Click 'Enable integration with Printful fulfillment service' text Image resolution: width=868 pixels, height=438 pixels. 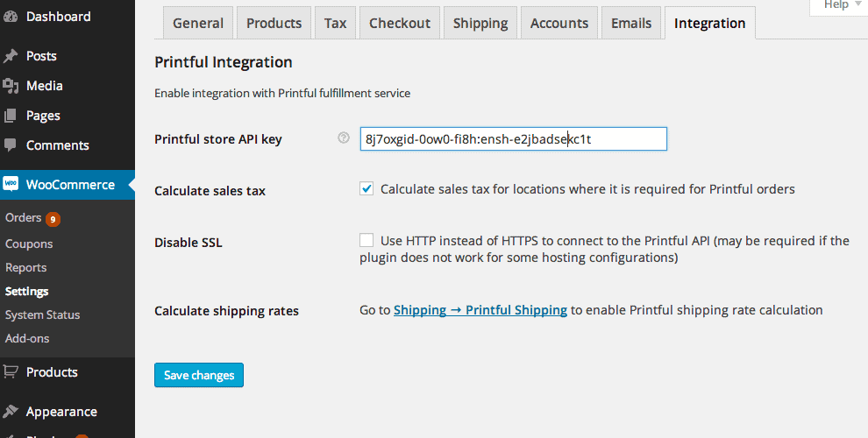[x=282, y=93]
